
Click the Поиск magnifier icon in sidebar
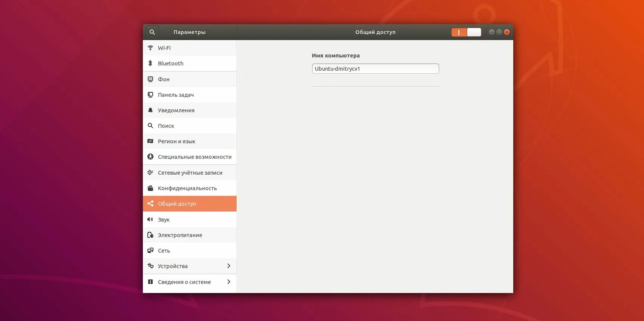pyautogui.click(x=150, y=126)
